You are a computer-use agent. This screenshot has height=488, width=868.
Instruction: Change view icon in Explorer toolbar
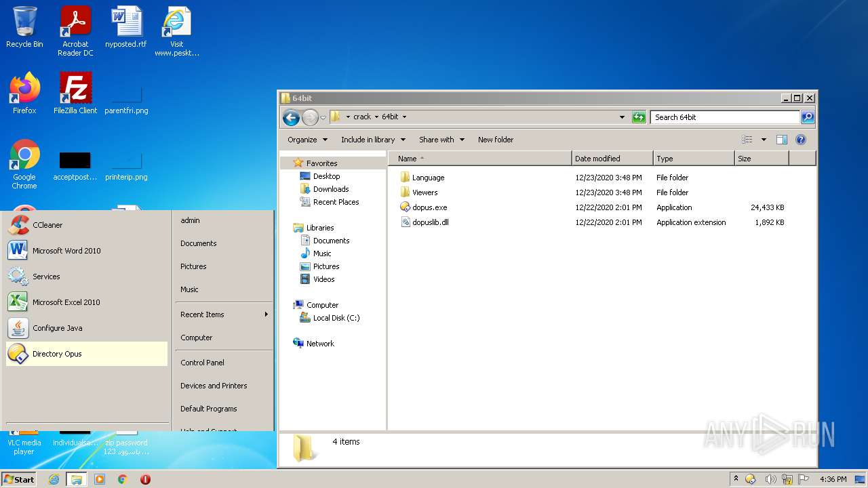pos(747,140)
